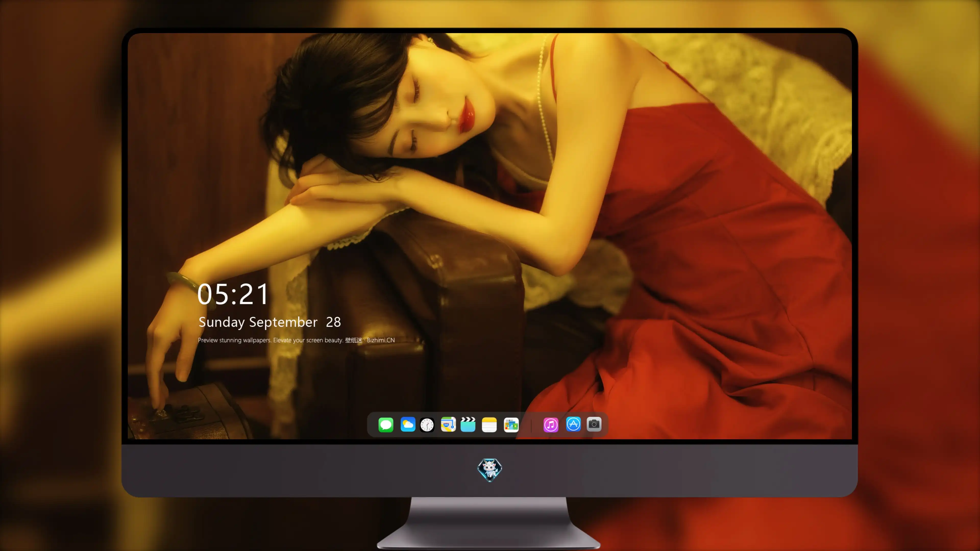Click the Bizhimi.CN wallpaper tagline text
980x551 pixels.
point(296,340)
